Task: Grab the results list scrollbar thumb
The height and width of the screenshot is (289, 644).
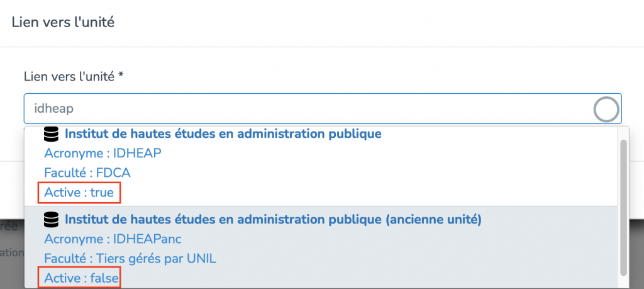Action: pyautogui.click(x=623, y=207)
